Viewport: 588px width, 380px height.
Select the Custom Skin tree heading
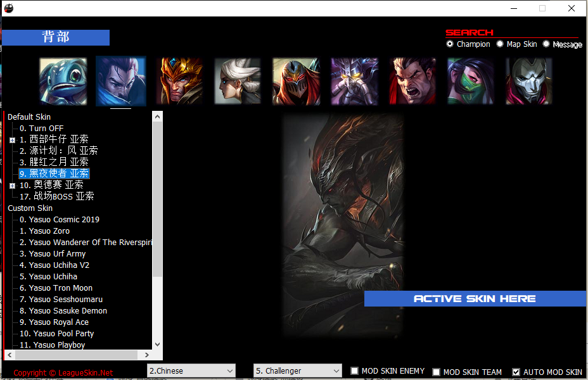click(30, 208)
